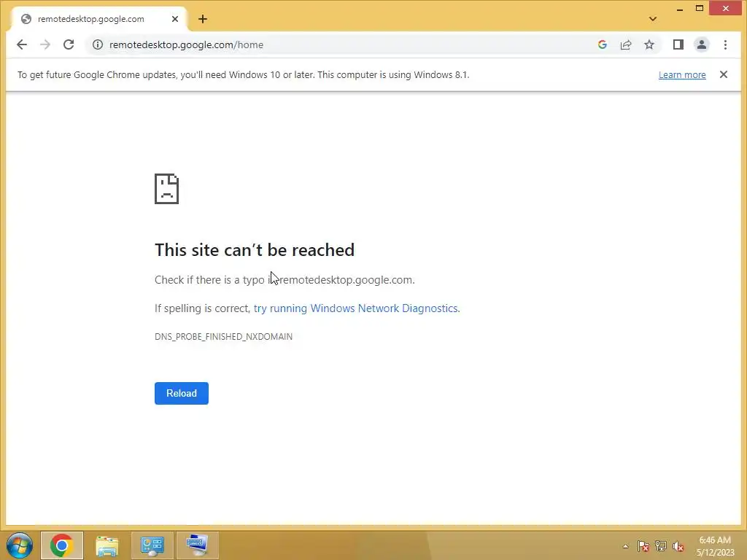
Task: Dismiss the Windows 8.1 update notification bar
Action: [723, 75]
